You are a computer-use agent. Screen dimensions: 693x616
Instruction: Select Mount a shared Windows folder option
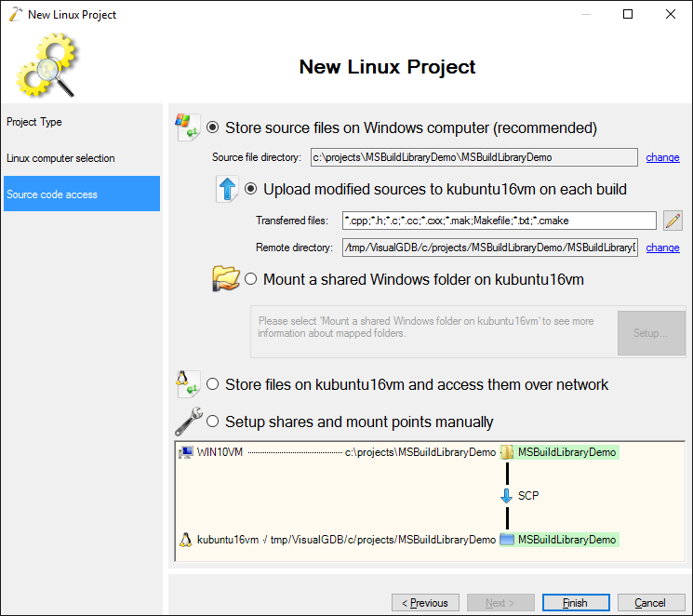250,279
